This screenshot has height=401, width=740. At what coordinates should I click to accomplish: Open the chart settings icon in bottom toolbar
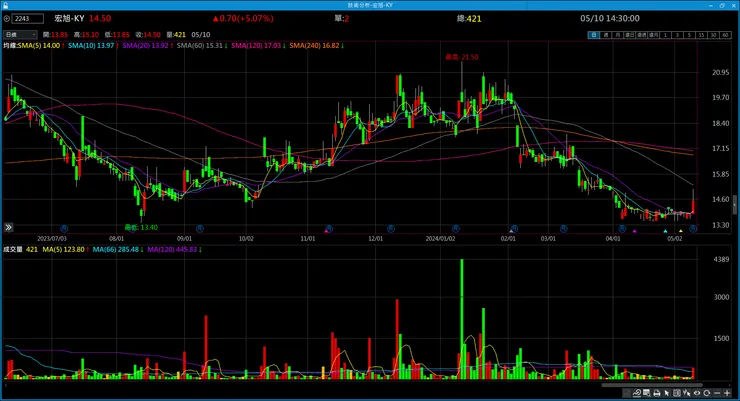pyautogui.click(x=627, y=393)
